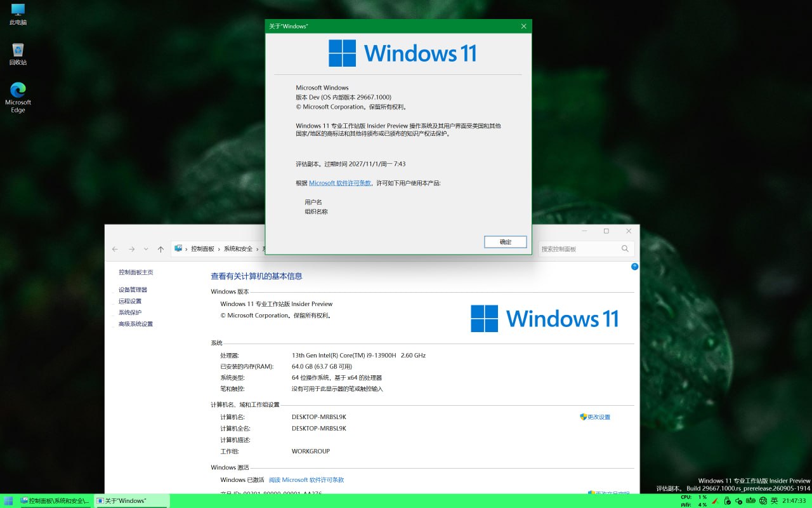Image resolution: width=812 pixels, height=508 pixels.
Task: Open the Start menu on the taskbar
Action: (x=8, y=501)
